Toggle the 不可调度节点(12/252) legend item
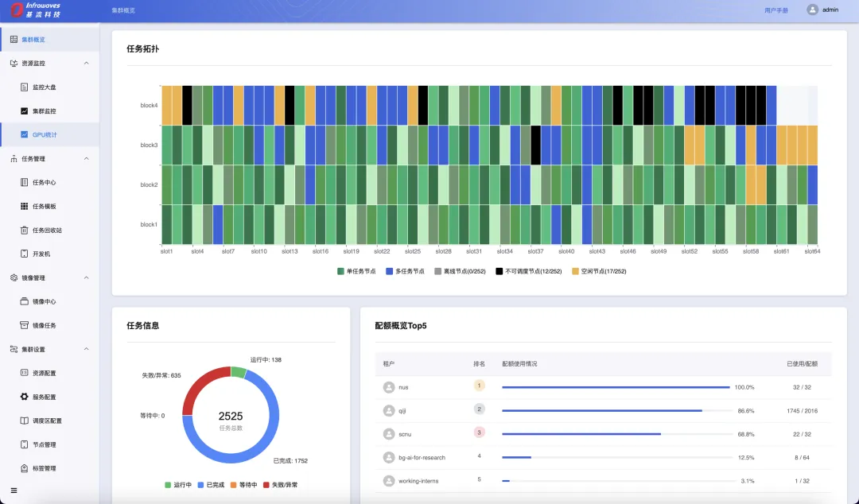 coord(529,271)
